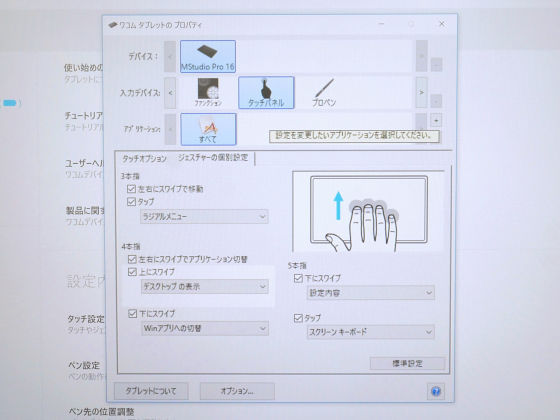Close the Wacom tablet properties window
Viewport: 560px width, 420px height.
click(442, 24)
